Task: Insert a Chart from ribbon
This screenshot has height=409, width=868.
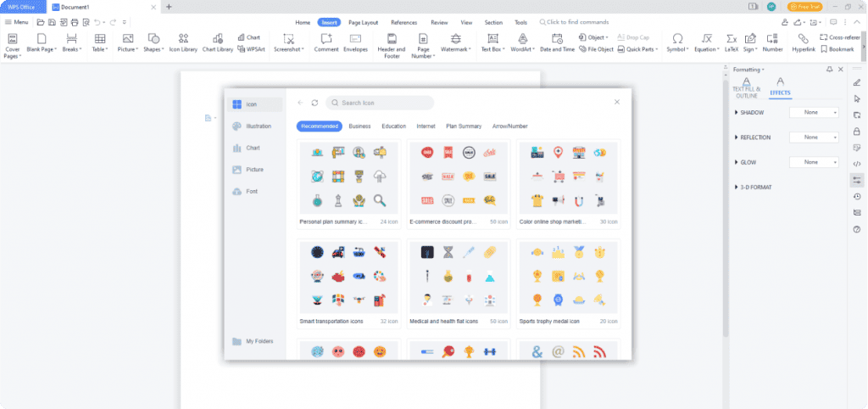Action: pyautogui.click(x=249, y=37)
